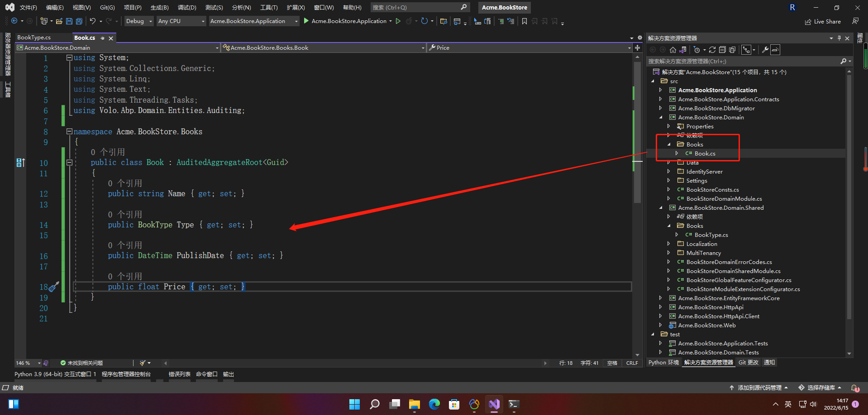The height and width of the screenshot is (415, 868).
Task: Click the 搜索 (Ctrl+Q) search box
Action: [420, 7]
